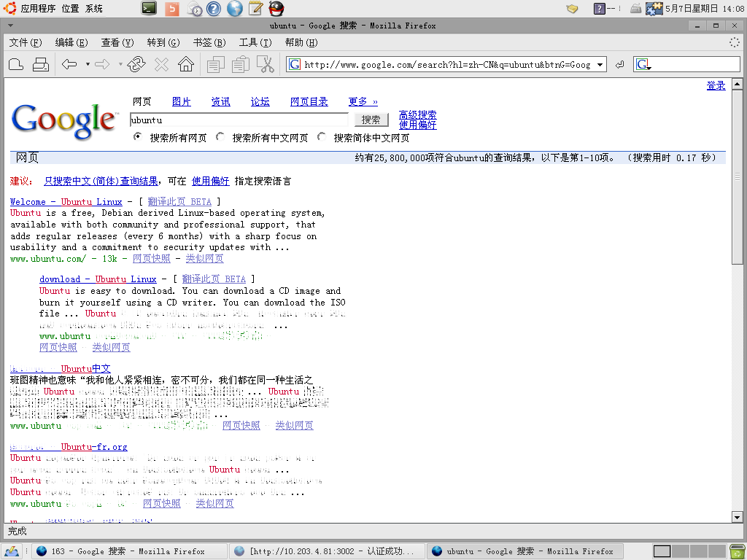Open the 转到(G) menu
The height and width of the screenshot is (560, 747).
click(163, 43)
